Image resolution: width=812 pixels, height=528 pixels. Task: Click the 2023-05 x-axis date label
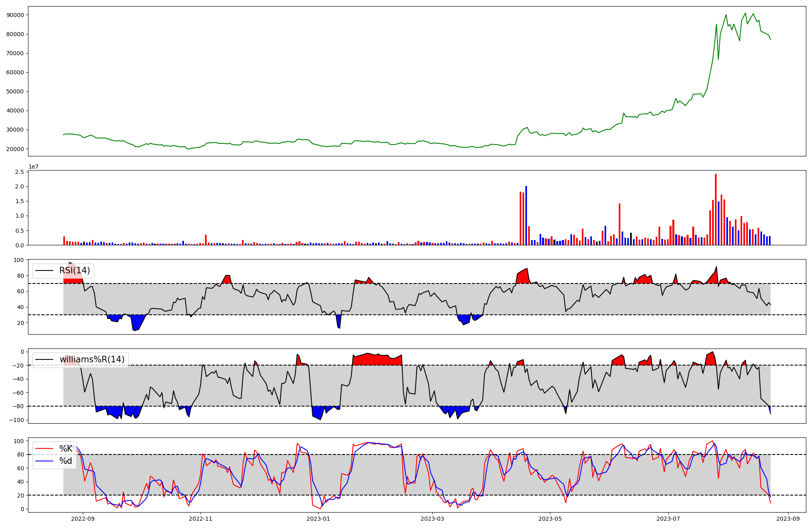click(550, 519)
